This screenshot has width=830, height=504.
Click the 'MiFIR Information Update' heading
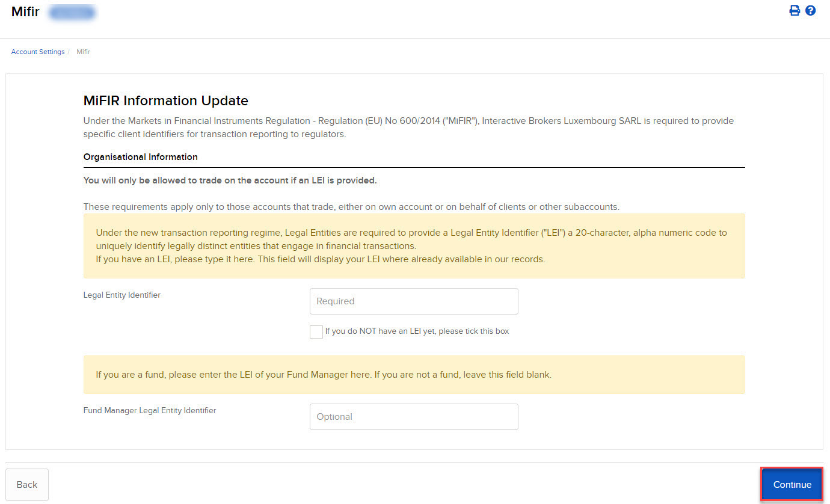coord(165,100)
